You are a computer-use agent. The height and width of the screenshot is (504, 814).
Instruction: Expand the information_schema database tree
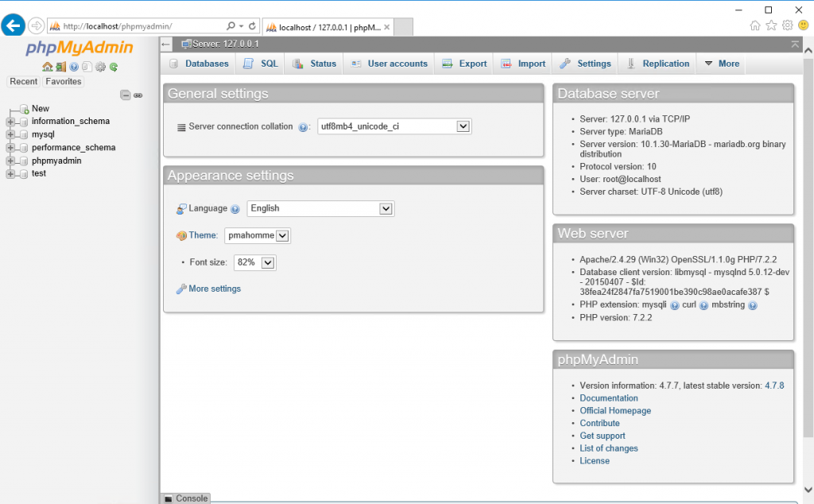10,122
